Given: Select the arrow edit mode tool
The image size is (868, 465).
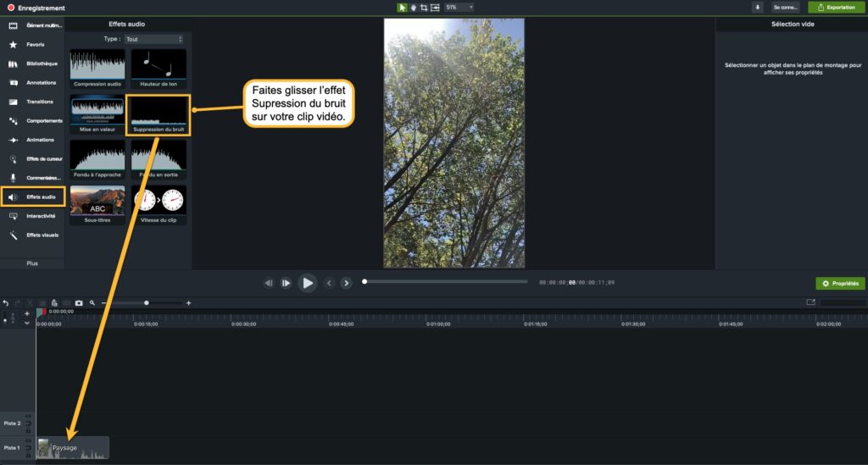Looking at the screenshot, I should point(402,7).
